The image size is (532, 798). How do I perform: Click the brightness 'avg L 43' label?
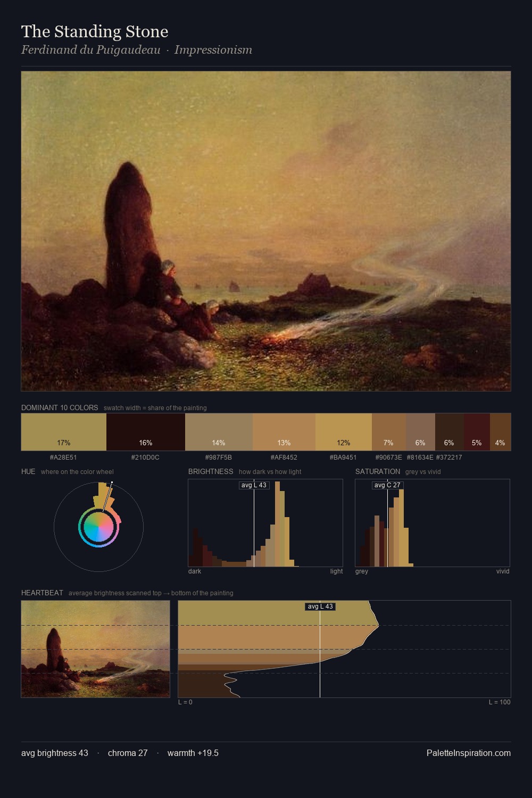coord(254,485)
